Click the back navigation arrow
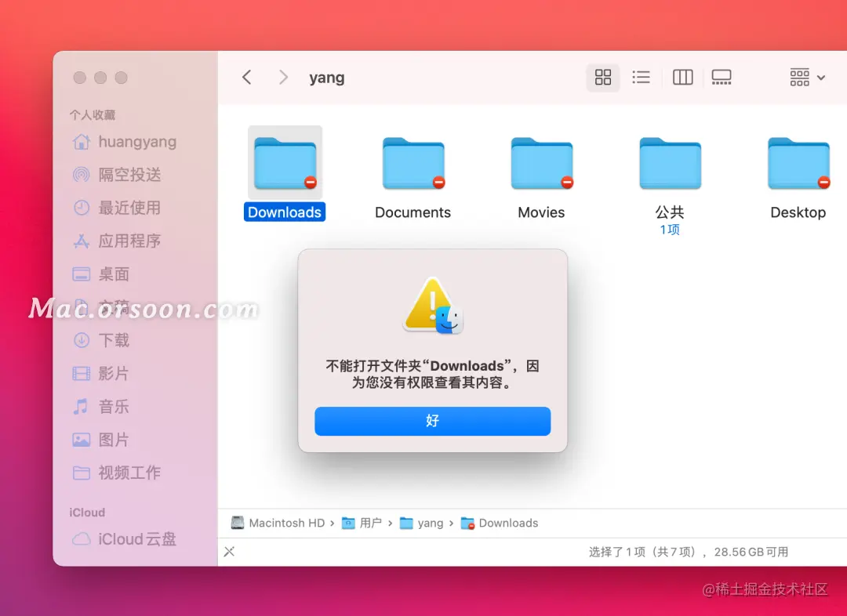The width and height of the screenshot is (847, 616). click(x=247, y=78)
